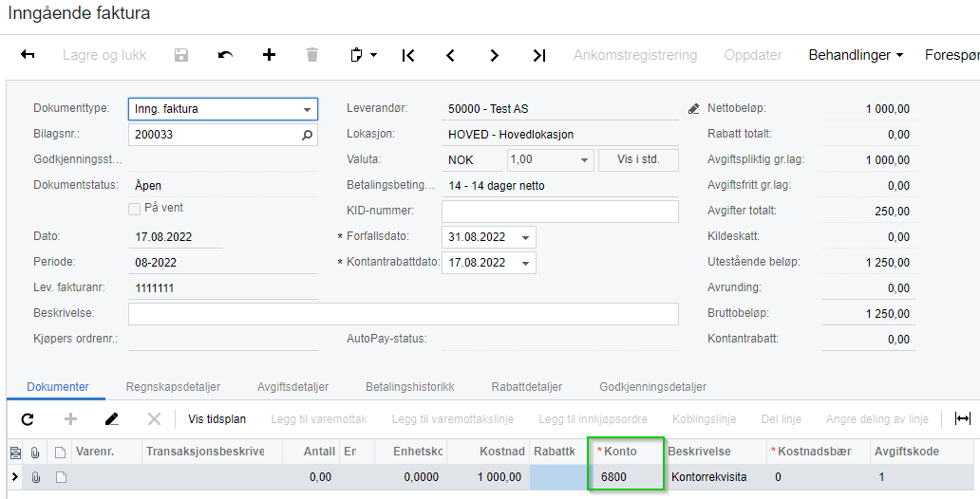Click the paperclip attachment icon in the 6800 row

[x=36, y=477]
